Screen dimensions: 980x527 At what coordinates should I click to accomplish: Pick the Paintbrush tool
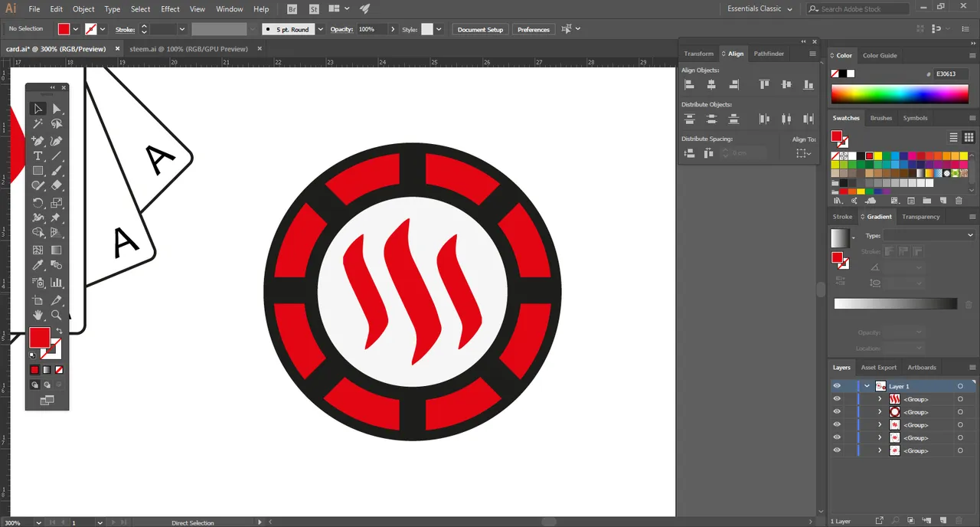[x=57, y=171]
